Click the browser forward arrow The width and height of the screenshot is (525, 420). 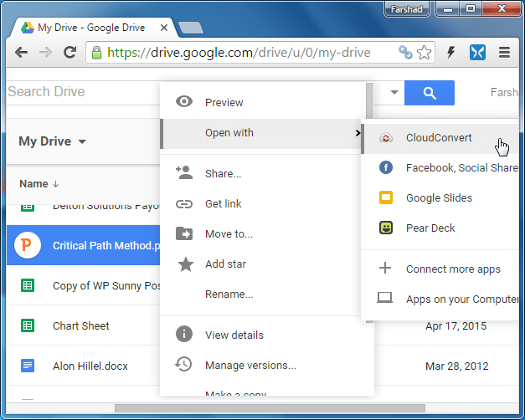[x=45, y=52]
